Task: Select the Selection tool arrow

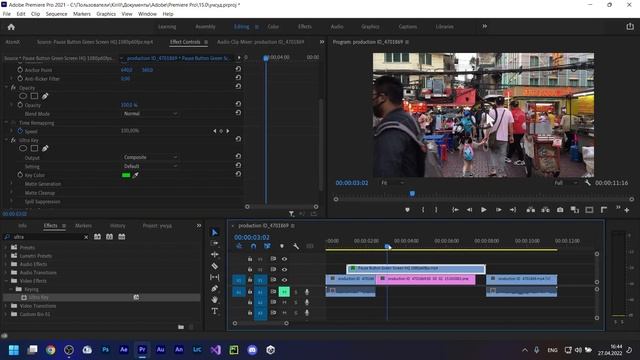Action: 215,232
